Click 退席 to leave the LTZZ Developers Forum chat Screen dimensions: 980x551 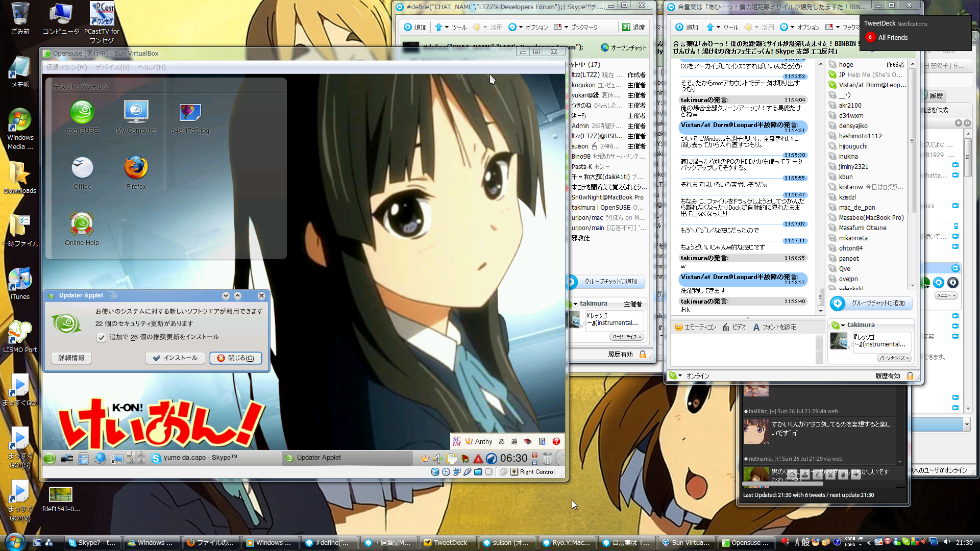633,27
